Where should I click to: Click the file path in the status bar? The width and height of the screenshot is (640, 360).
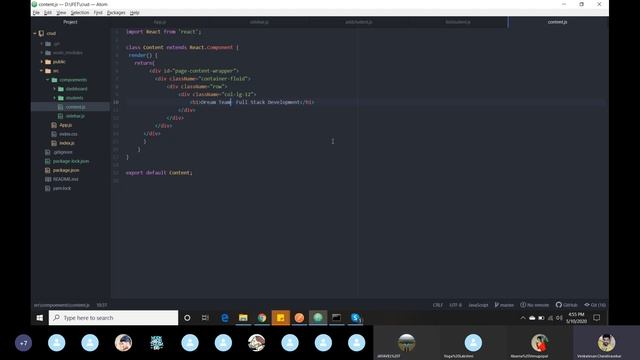pyautogui.click(x=62, y=305)
